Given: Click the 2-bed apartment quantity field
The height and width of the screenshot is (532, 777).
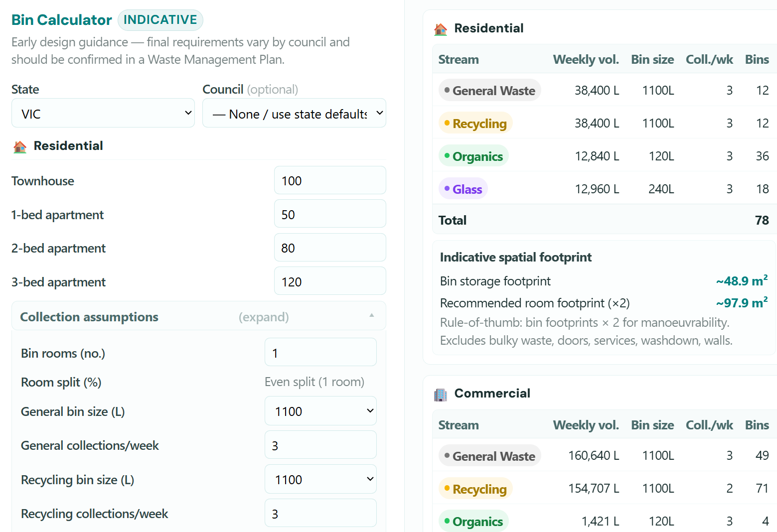Looking at the screenshot, I should pos(330,248).
